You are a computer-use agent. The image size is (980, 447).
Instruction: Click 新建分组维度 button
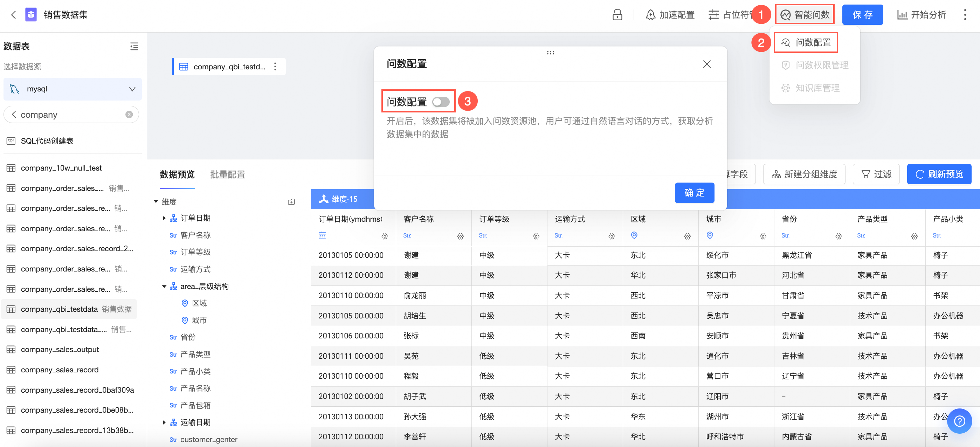tap(804, 174)
